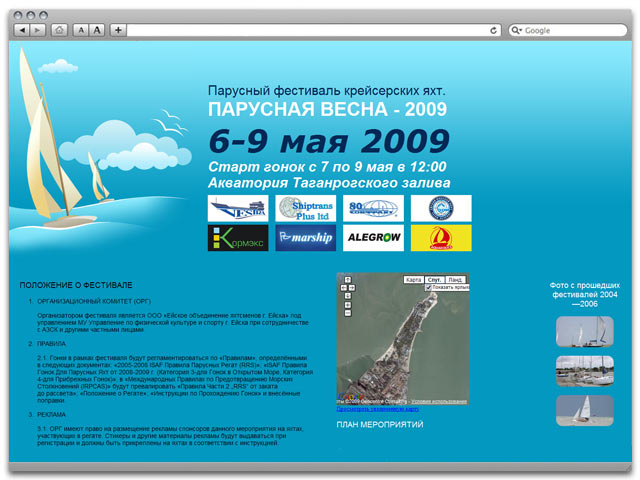Switch the map to Карта view
640x480 pixels.
point(413,280)
